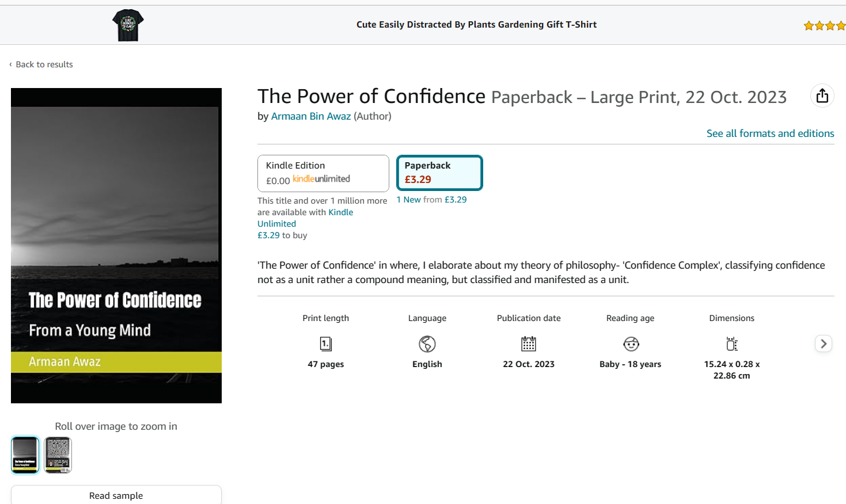The image size is (846, 504).
Task: Click the Print length pages icon
Action: (326, 344)
